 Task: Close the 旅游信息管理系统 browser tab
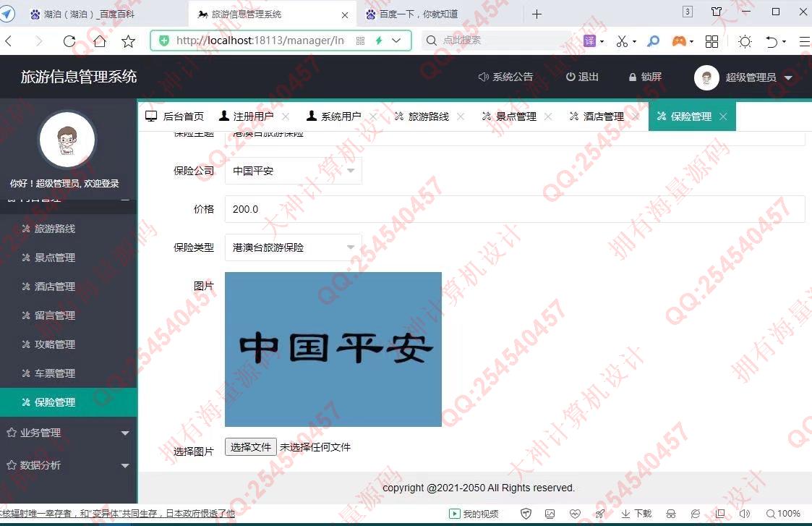345,15
